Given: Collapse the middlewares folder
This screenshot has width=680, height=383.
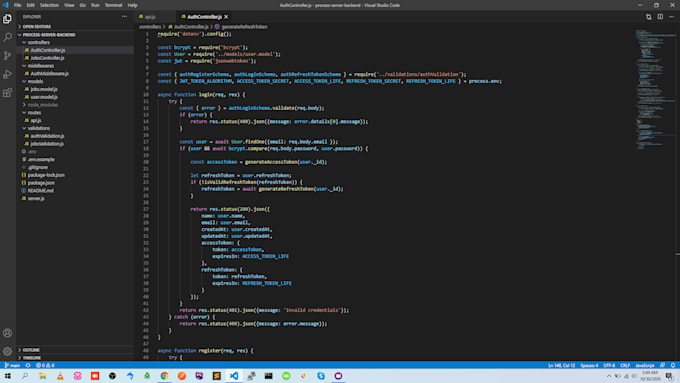Looking at the screenshot, I should click(41, 66).
